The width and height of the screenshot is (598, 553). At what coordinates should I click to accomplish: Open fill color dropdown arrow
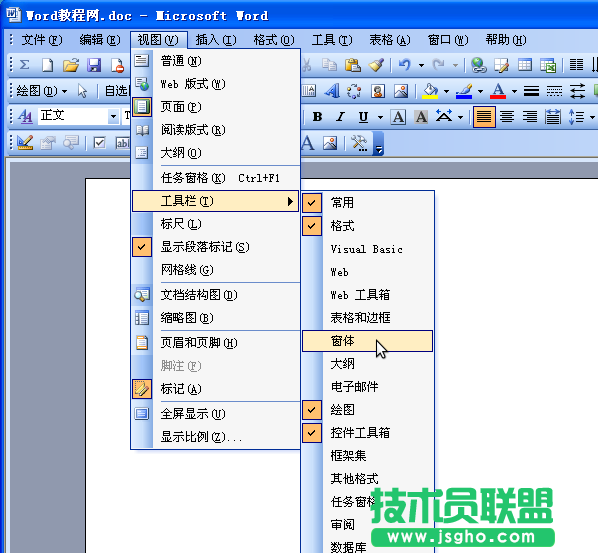446,92
